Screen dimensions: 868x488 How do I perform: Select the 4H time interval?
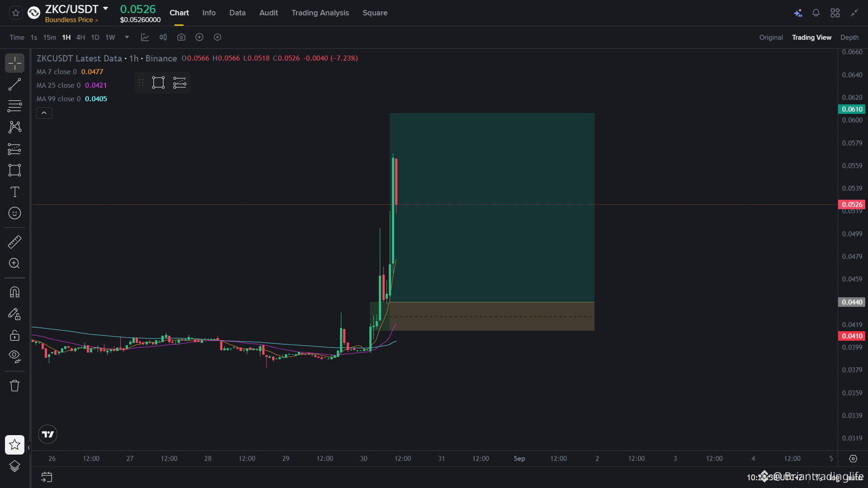80,38
